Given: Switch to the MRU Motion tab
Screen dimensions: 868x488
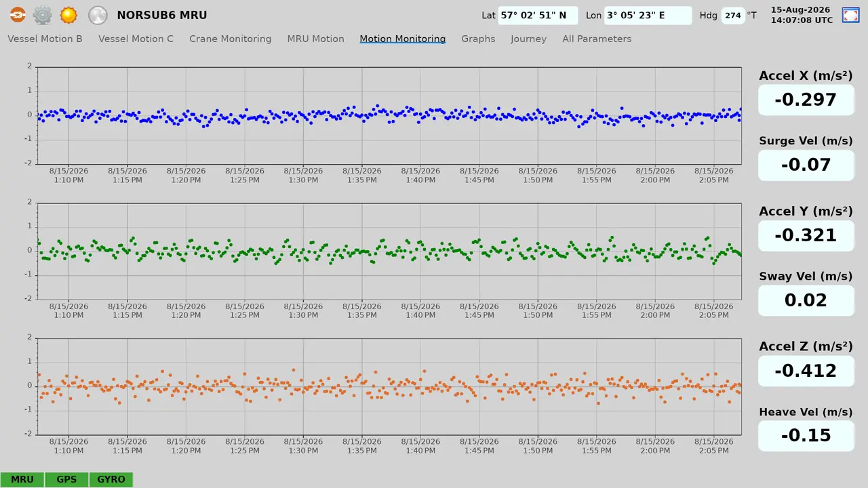Looking at the screenshot, I should 315,39.
